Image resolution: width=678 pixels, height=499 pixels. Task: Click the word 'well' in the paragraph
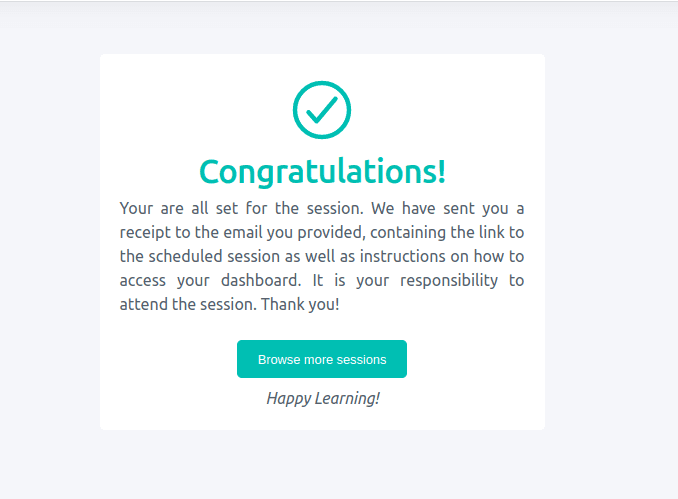coord(320,256)
